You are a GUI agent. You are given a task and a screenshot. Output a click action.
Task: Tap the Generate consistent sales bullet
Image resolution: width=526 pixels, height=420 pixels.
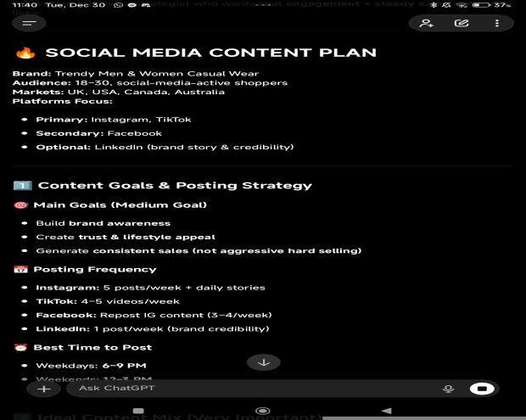coord(199,251)
